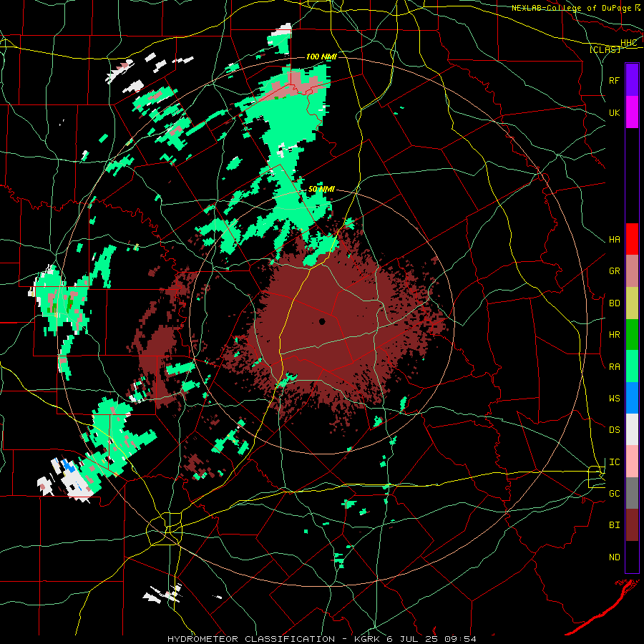Click the DS legend label
The image size is (644, 644).
614,430
